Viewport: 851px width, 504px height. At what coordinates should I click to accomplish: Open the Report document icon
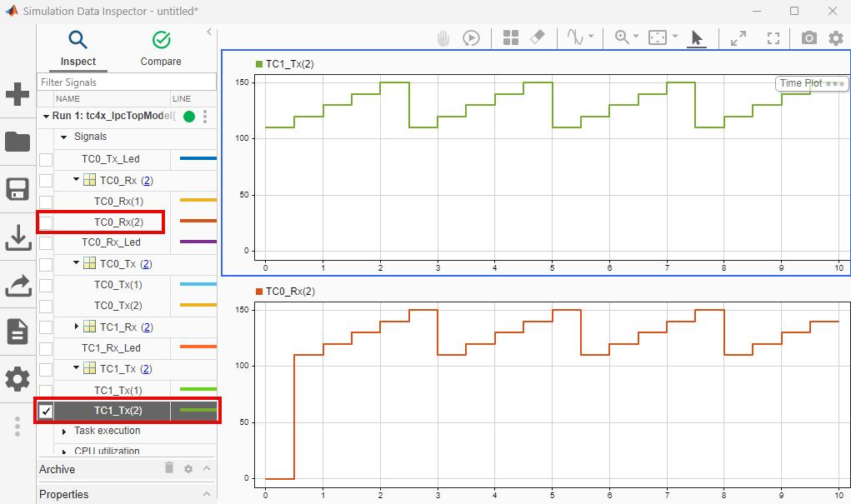click(x=18, y=332)
